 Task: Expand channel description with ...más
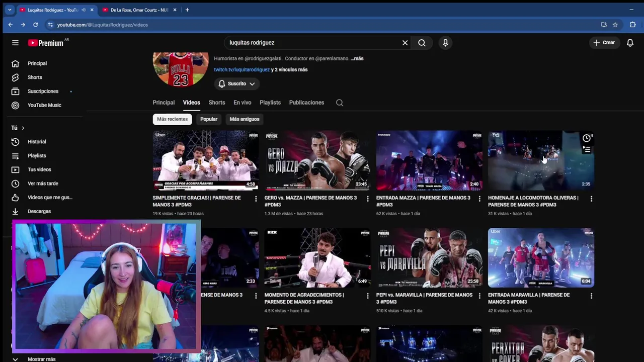pyautogui.click(x=357, y=58)
